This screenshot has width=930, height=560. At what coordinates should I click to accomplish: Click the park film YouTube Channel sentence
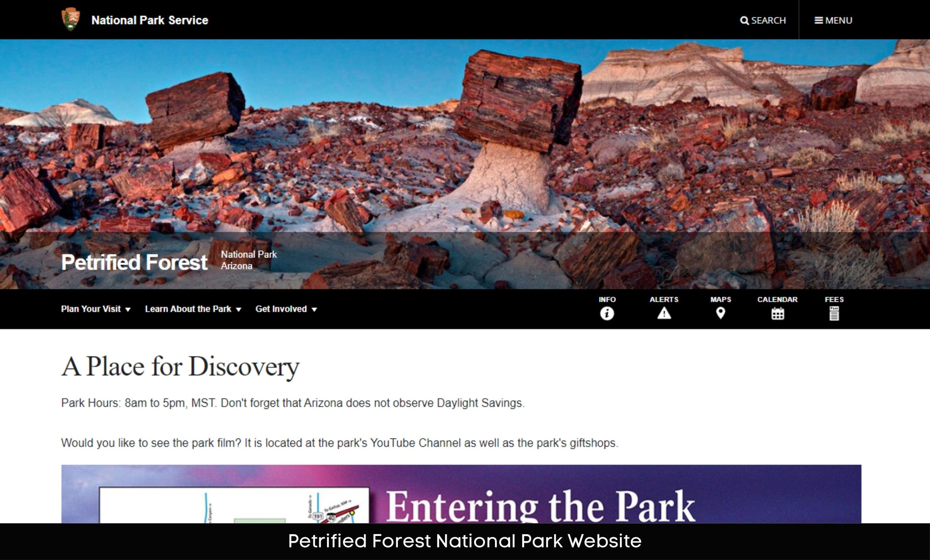click(x=340, y=443)
